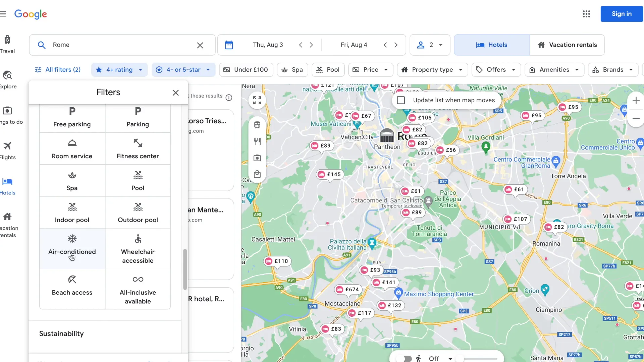Select the Beach access amenity

[72, 289]
